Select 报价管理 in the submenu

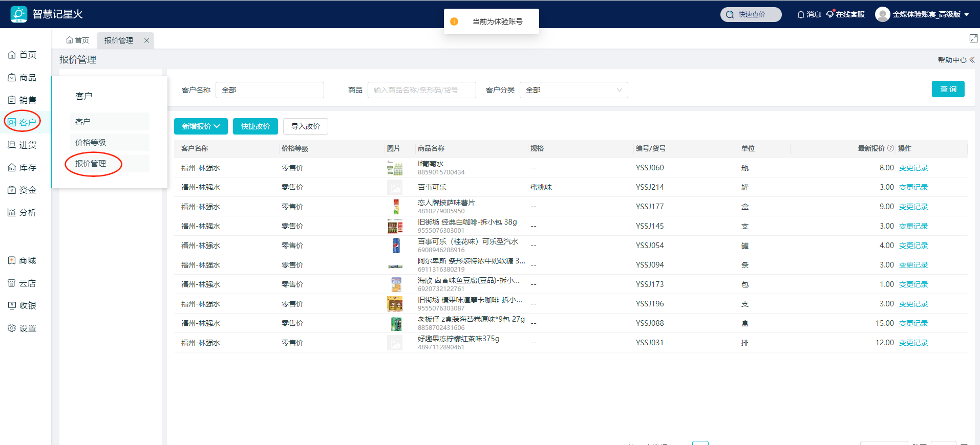tap(110, 163)
